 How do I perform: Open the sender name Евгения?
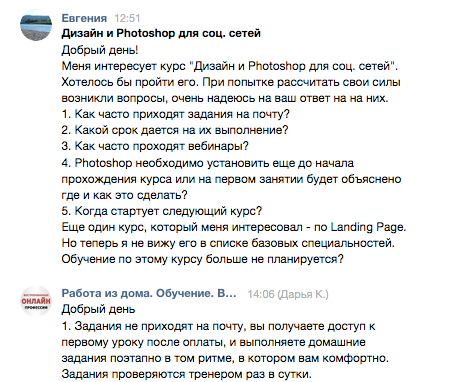click(x=84, y=18)
